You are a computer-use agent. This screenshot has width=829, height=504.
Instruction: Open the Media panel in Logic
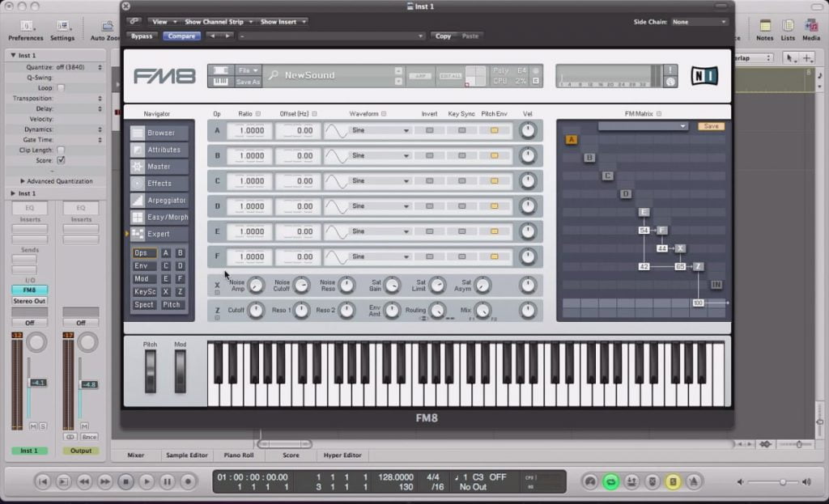coord(811,30)
